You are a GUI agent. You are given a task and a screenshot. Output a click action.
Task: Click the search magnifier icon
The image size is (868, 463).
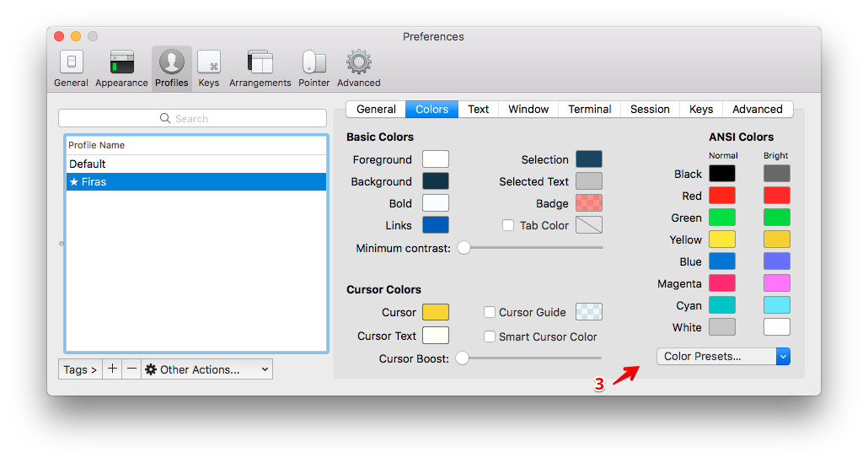[165, 118]
